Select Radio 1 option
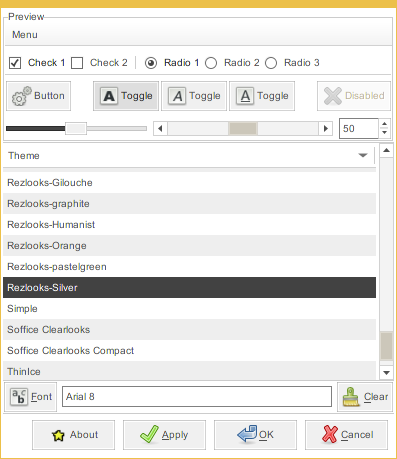 151,63
